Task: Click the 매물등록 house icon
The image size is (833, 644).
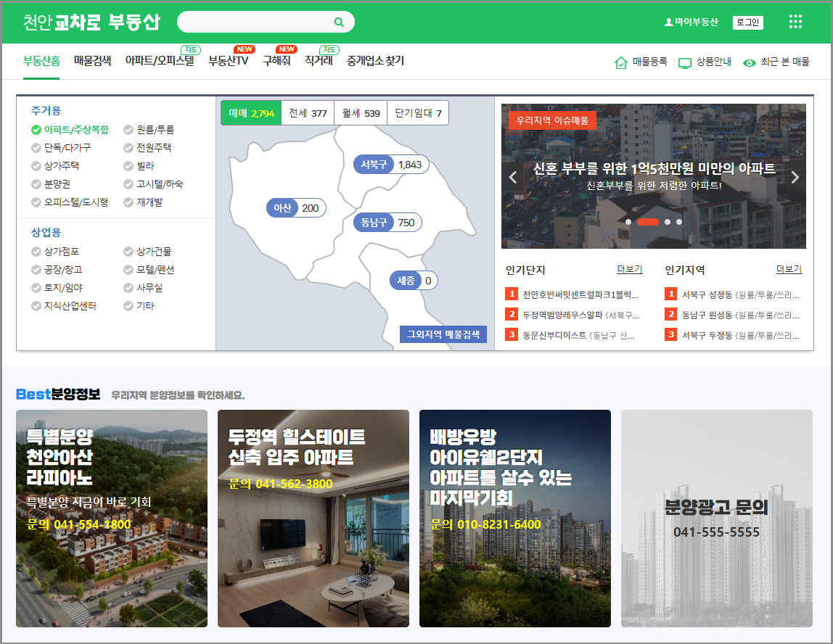Action: (621, 63)
